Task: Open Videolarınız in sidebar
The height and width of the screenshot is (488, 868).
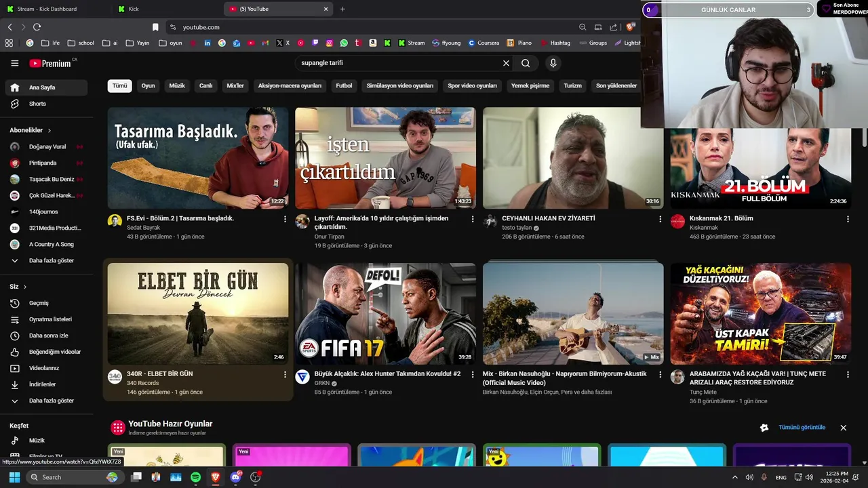Action: click(46, 368)
